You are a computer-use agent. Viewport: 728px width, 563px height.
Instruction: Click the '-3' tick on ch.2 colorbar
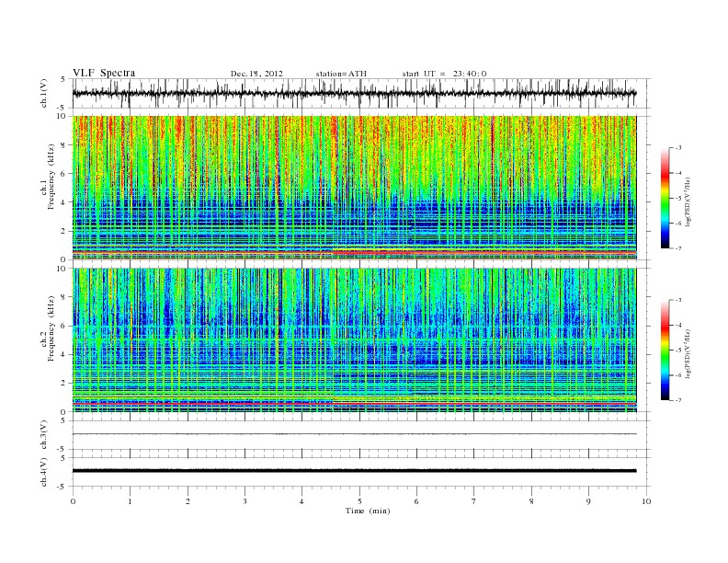(677, 300)
